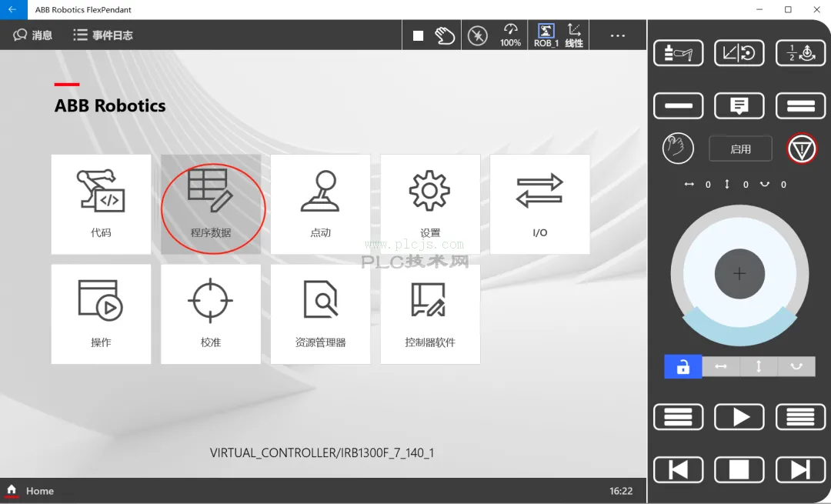Click the step forward button

coord(800,469)
